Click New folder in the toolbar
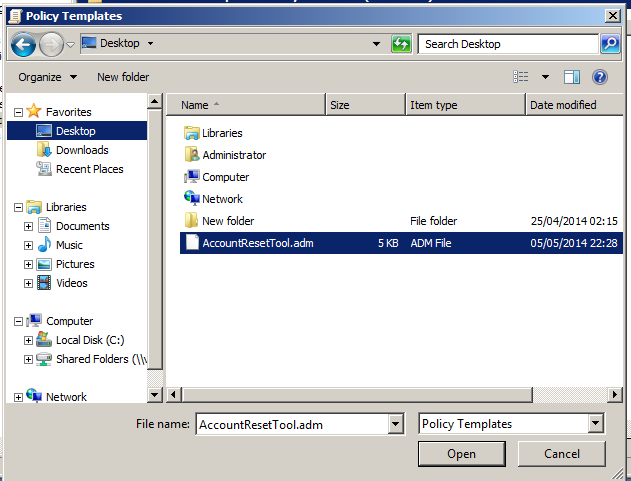This screenshot has width=631, height=481. (x=123, y=77)
